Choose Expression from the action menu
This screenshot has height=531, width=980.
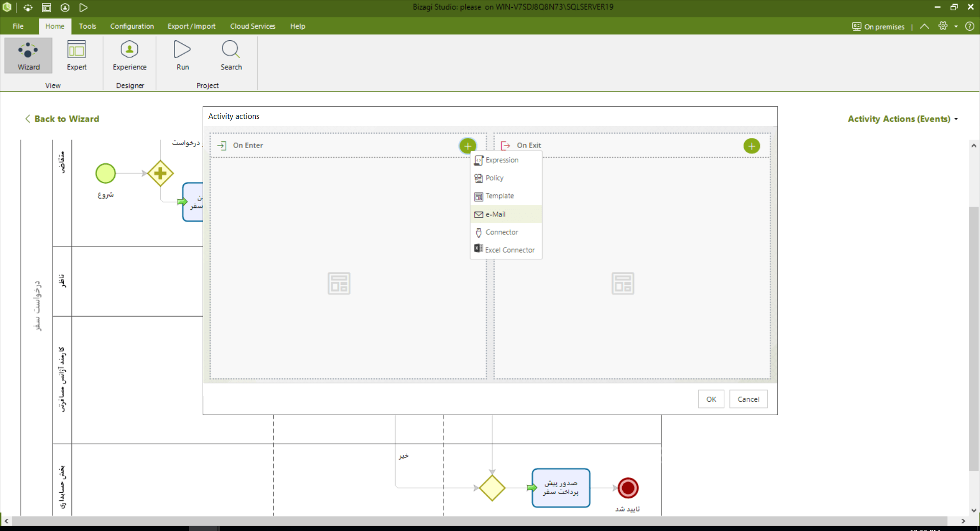[x=506, y=160]
